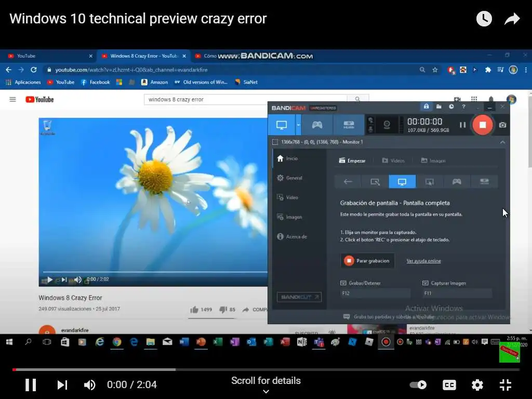Open PowerPoint from taskbar

(x=201, y=342)
